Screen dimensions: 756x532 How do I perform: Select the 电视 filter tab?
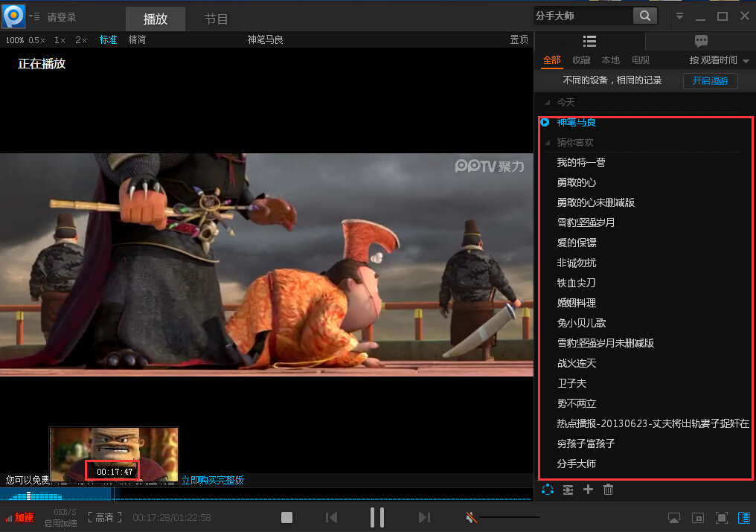tap(640, 60)
